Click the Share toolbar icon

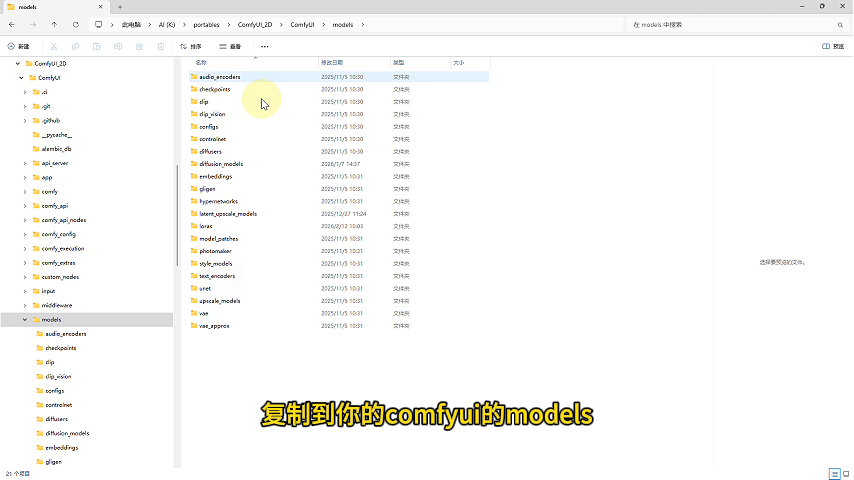tap(139, 46)
